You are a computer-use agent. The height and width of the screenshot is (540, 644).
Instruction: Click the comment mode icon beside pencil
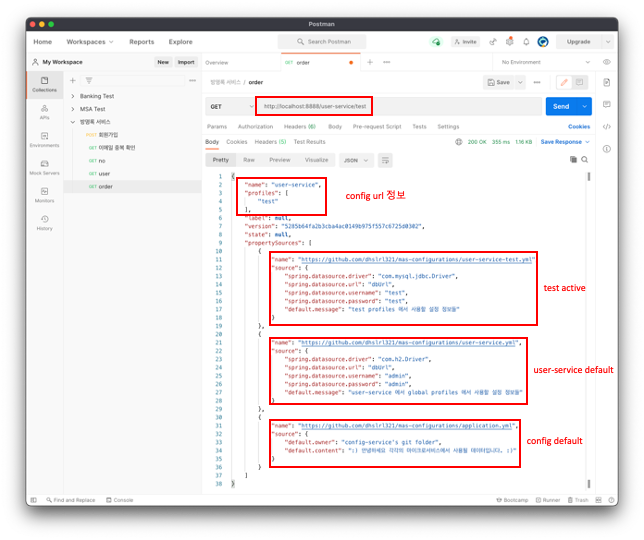click(580, 83)
